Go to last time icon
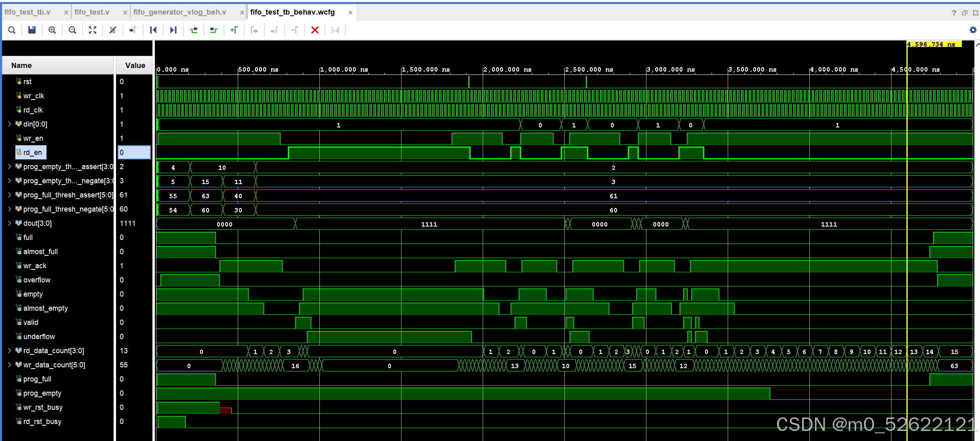The image size is (980, 441). [173, 30]
